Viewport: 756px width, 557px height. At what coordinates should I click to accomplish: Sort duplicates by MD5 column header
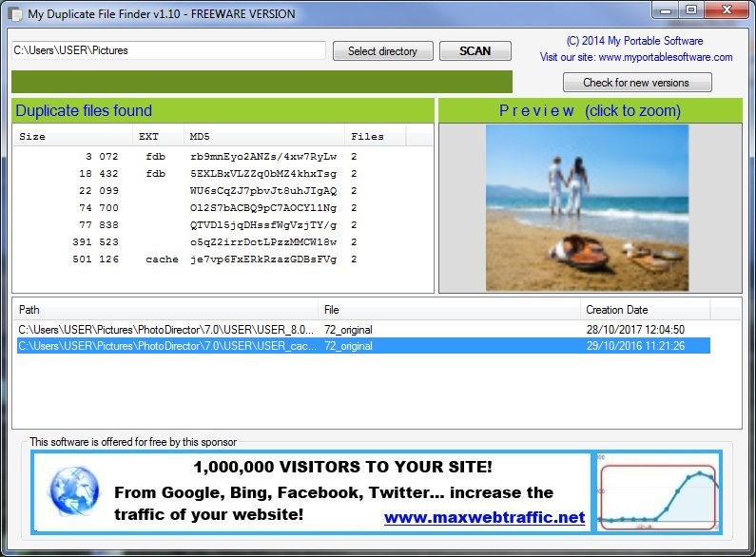pyautogui.click(x=264, y=136)
